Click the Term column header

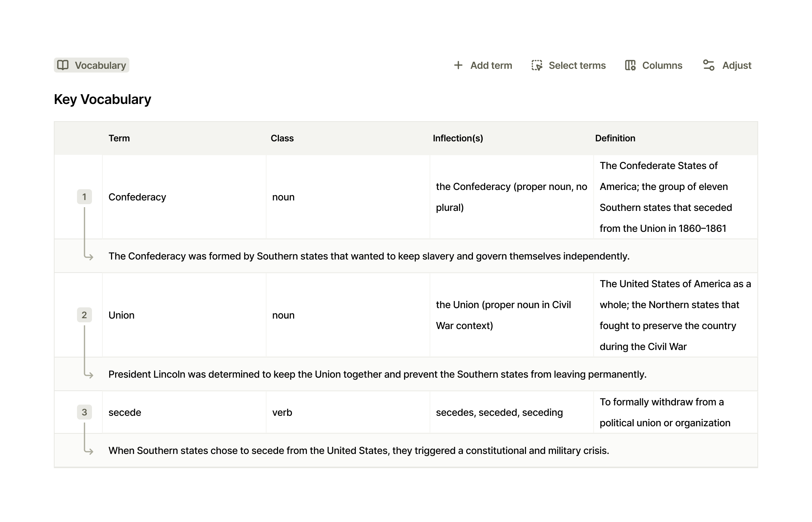119,138
